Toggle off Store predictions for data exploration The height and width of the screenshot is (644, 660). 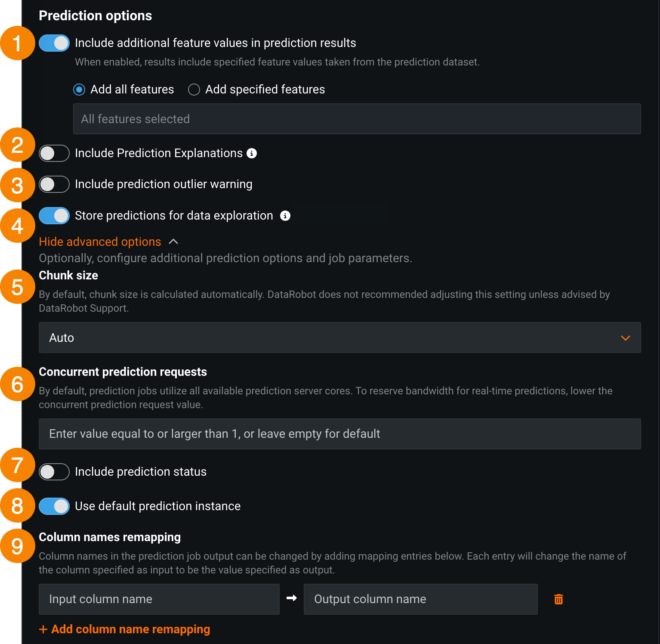[x=54, y=216]
